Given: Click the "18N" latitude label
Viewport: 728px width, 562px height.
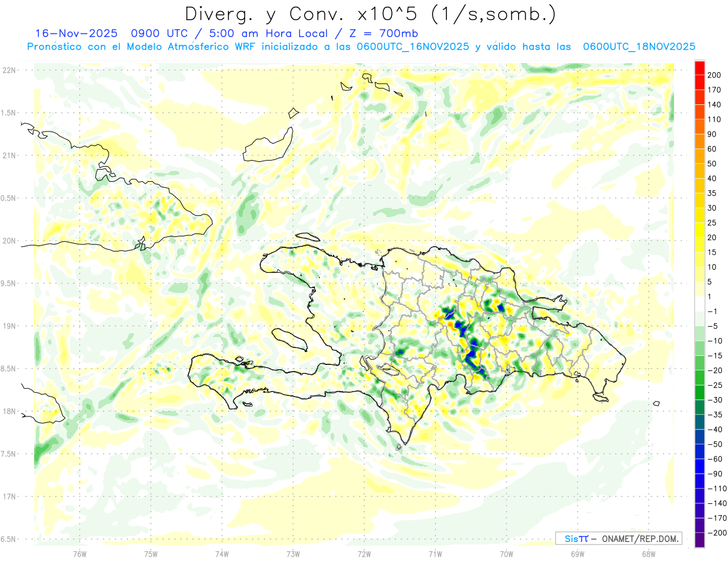Looking at the screenshot, I should 9,412.
